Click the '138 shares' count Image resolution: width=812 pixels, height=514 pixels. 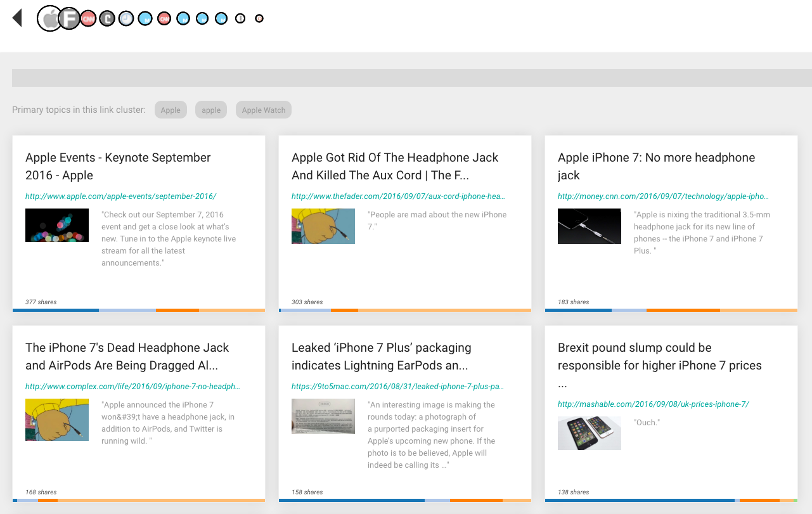pos(574,492)
